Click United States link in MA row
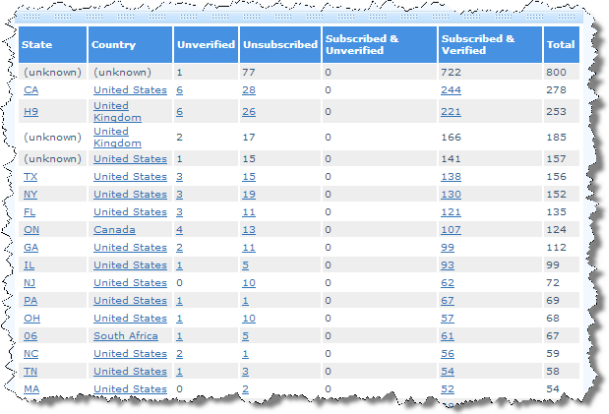The width and height of the screenshot is (609, 414). point(130,389)
